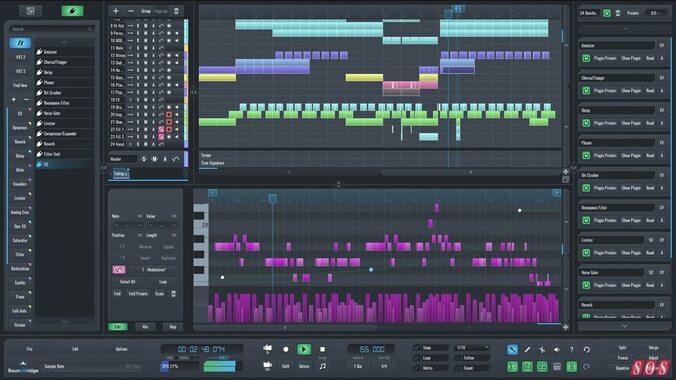676x380 pixels.
Task: Click the upper video camera icon in the transport
Action: [x=267, y=349]
